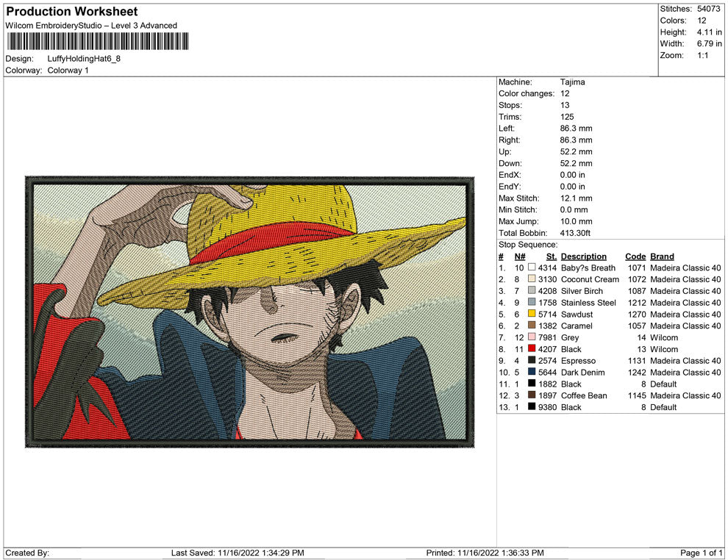The image size is (728, 560).
Task: Click the black swatch beside 9380
Action: pos(532,406)
